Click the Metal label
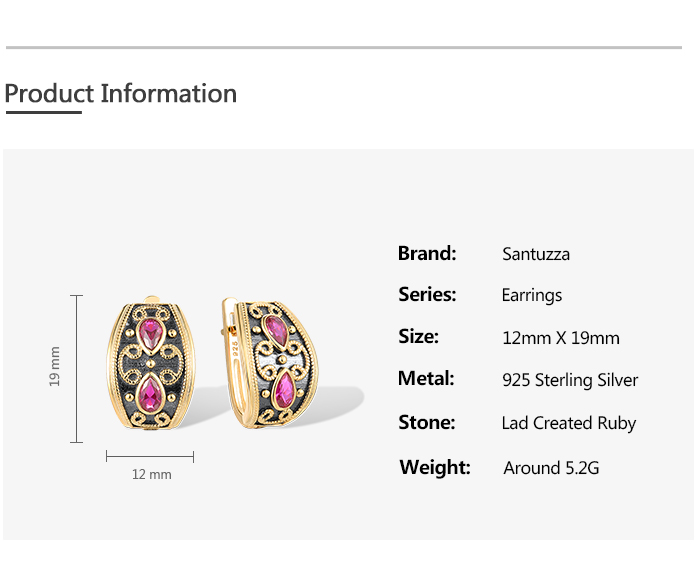This screenshot has height=588, width=700. tap(426, 379)
